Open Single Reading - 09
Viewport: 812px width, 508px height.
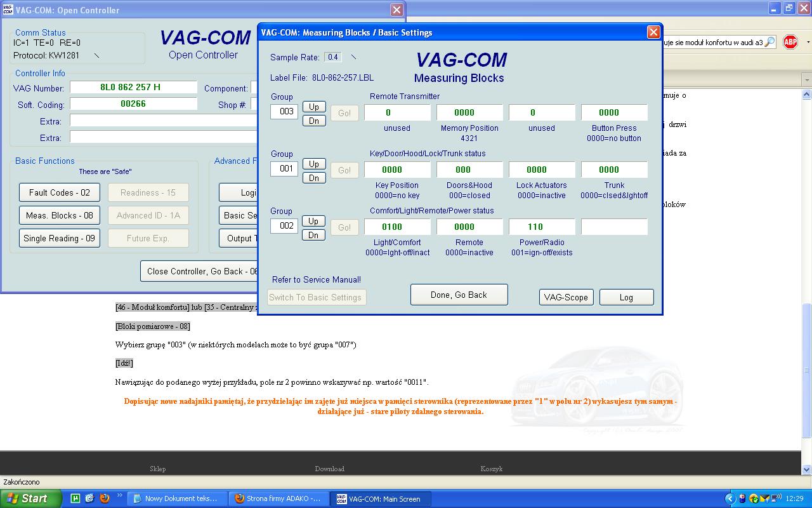[x=60, y=238]
